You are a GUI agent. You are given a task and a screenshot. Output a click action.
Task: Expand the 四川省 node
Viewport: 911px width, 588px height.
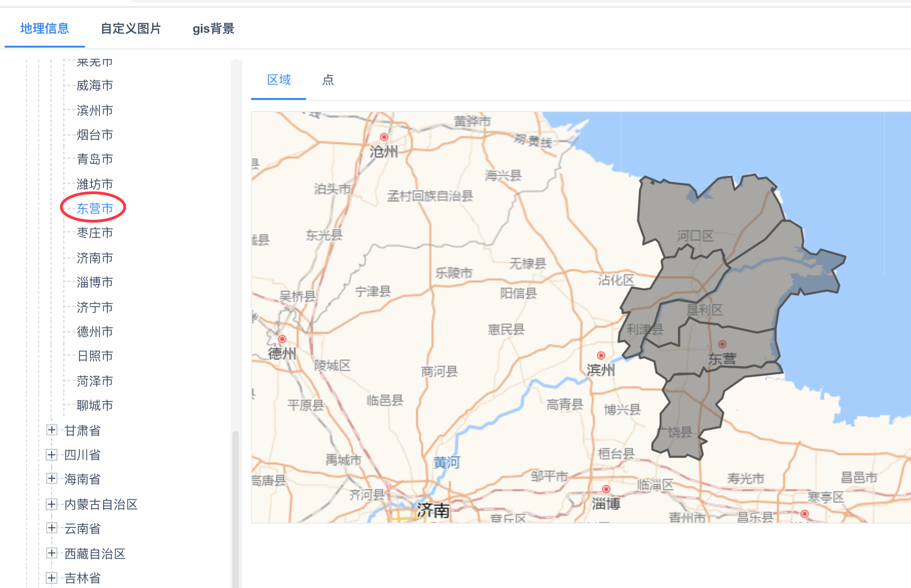[x=52, y=454]
